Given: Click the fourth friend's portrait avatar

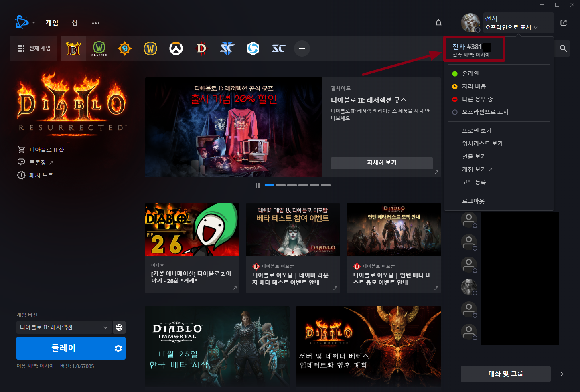Looking at the screenshot, I should click(468, 287).
